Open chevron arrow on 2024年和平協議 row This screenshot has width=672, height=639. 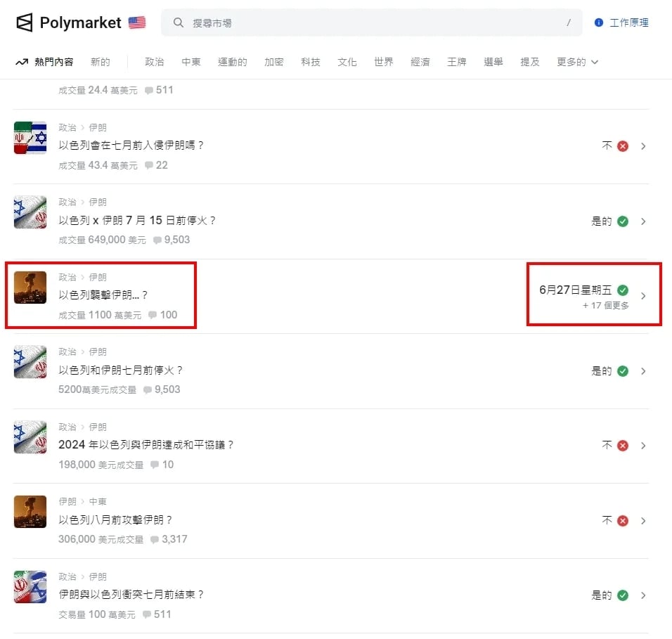pos(643,446)
